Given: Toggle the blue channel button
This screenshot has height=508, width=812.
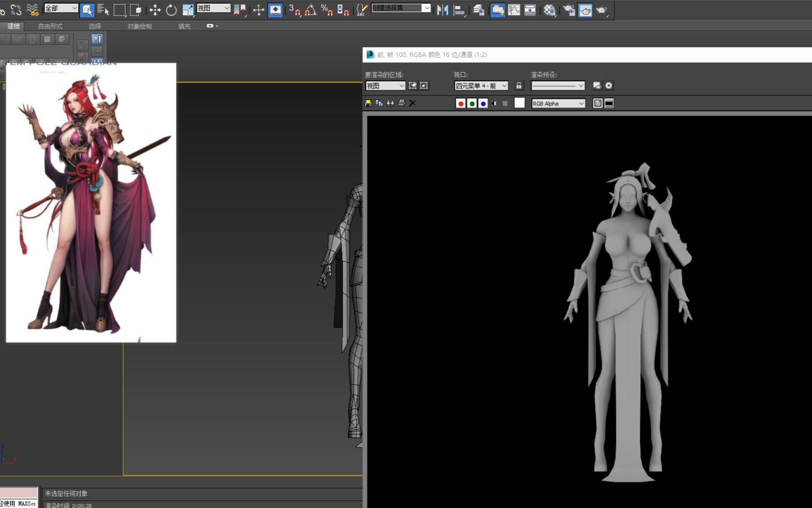Looking at the screenshot, I should [483, 103].
